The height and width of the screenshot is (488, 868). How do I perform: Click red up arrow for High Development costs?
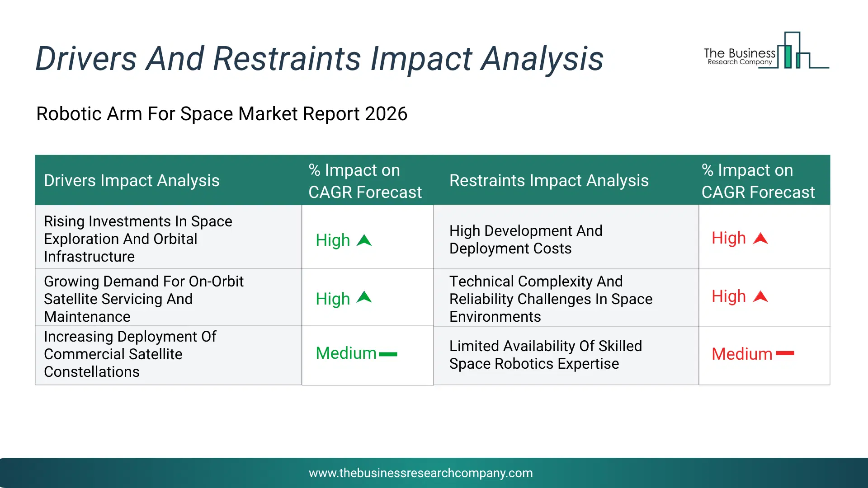(760, 239)
